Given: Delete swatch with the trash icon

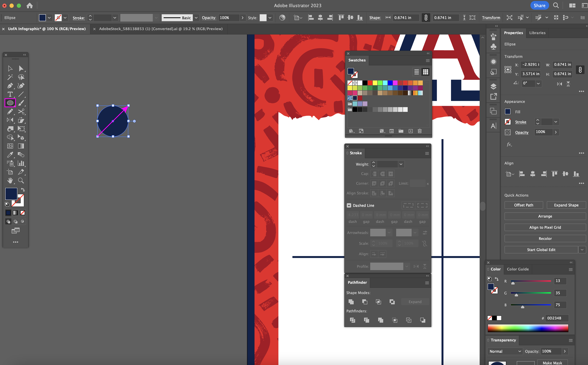Looking at the screenshot, I should tap(420, 131).
